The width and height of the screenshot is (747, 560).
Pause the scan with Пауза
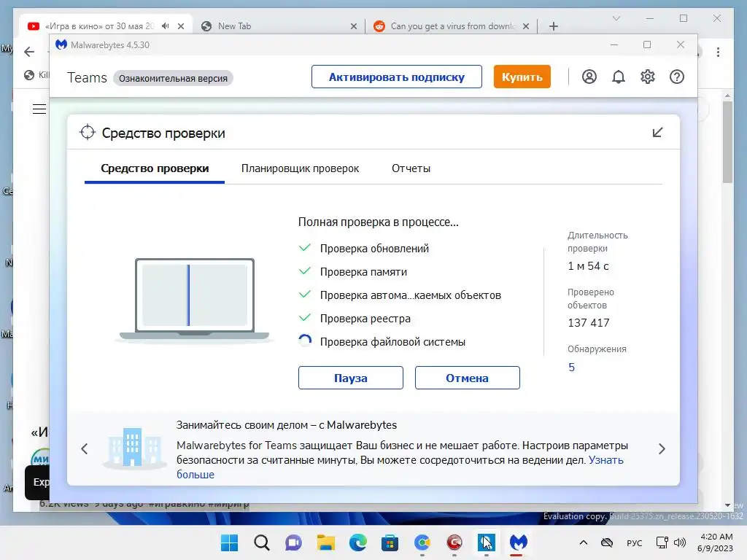coord(351,378)
